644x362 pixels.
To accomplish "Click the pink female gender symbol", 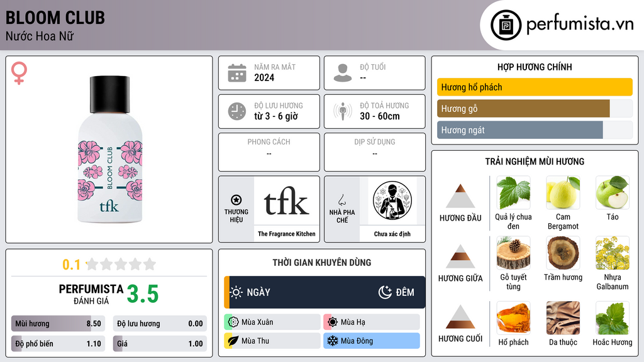I will tap(19, 73).
